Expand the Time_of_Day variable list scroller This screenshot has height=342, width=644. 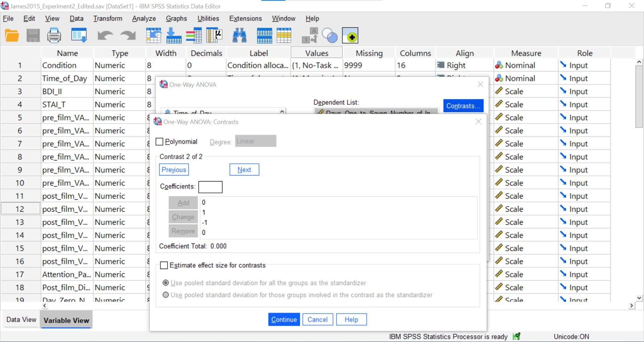[282, 111]
